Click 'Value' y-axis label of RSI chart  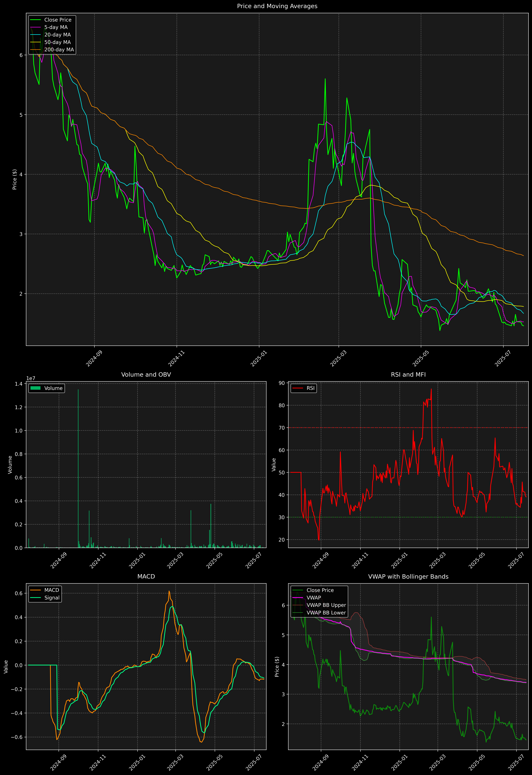point(274,464)
